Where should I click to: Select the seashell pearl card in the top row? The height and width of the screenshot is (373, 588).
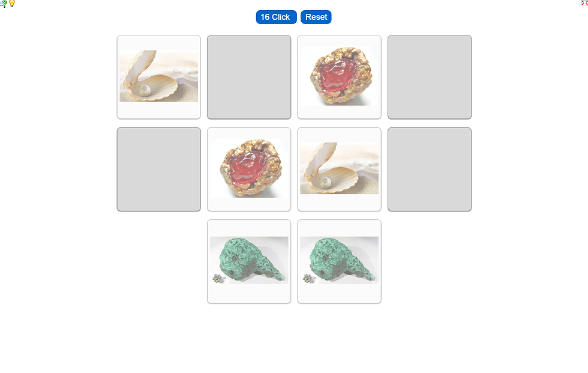point(158,77)
